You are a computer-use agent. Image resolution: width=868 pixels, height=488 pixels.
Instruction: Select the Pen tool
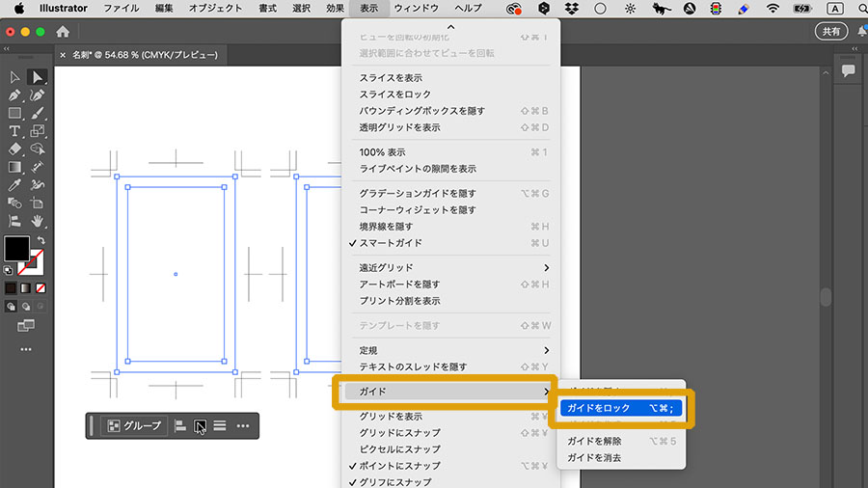coord(14,95)
